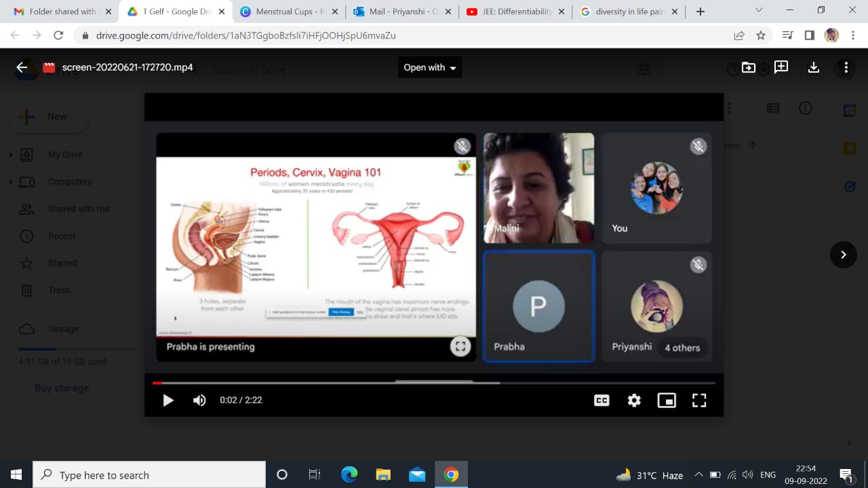Add shortcut to Drive icon
Screen dimensions: 868x488
749,67
